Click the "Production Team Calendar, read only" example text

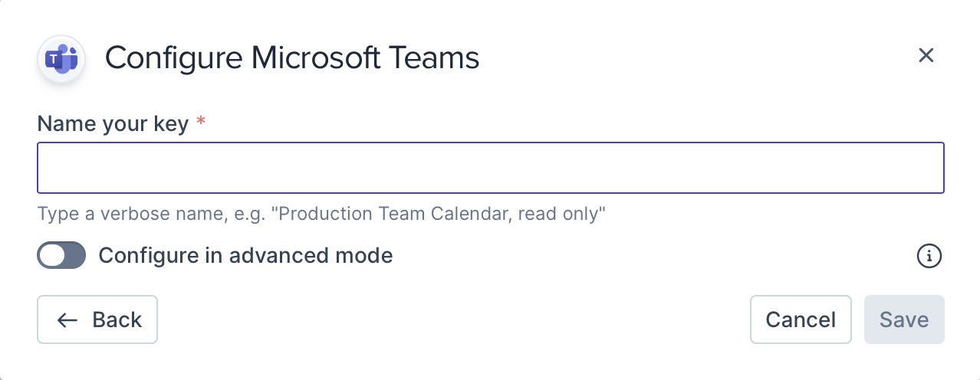441,213
